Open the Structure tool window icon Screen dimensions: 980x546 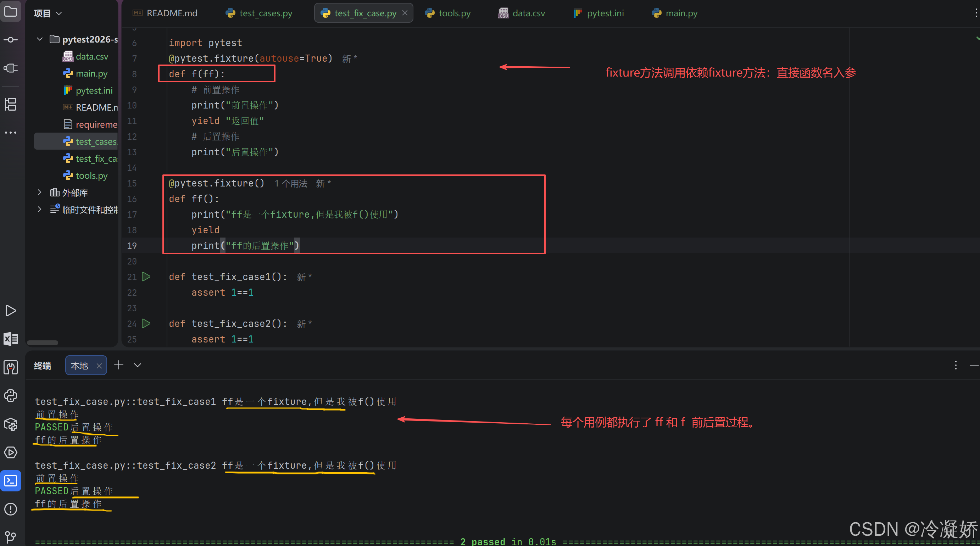(11, 104)
